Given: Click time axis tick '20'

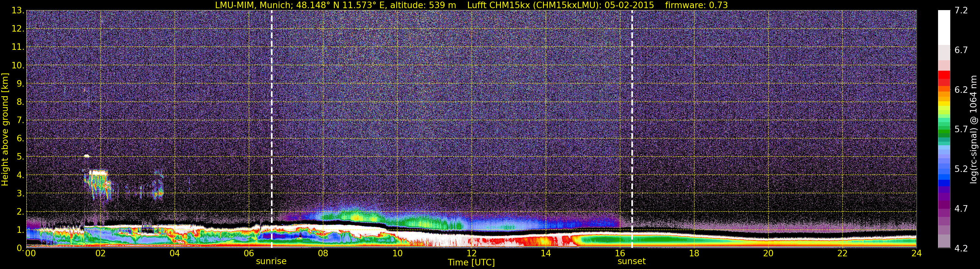Looking at the screenshot, I should tap(768, 253).
